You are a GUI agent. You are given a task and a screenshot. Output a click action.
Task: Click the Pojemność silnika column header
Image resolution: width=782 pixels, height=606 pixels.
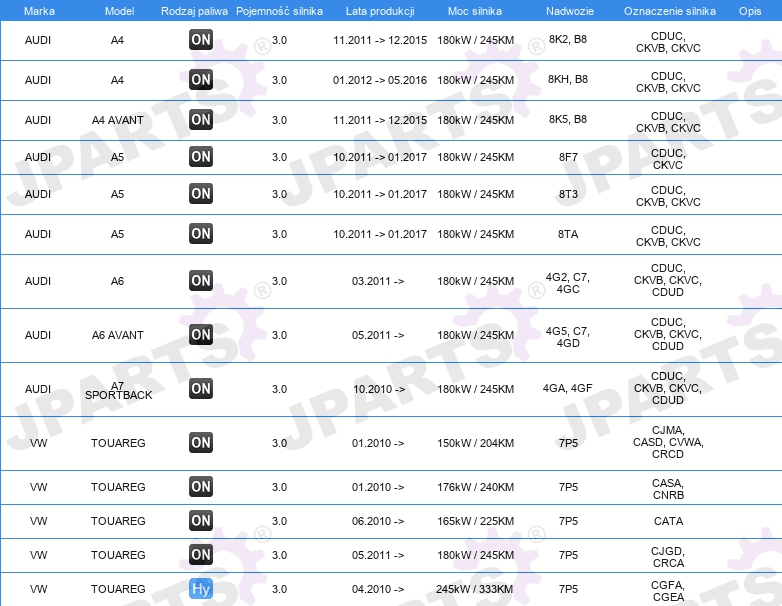[279, 11]
